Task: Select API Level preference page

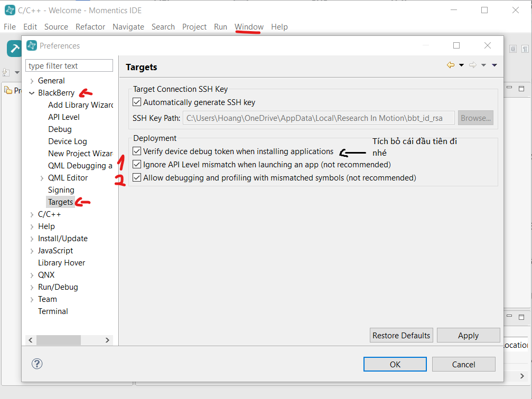Action: pos(64,117)
